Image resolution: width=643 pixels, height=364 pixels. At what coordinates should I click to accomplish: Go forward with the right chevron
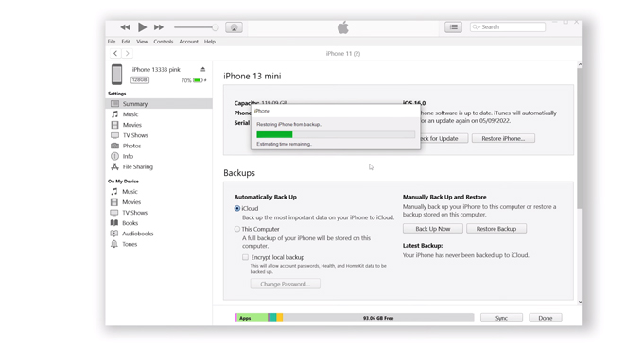[127, 53]
